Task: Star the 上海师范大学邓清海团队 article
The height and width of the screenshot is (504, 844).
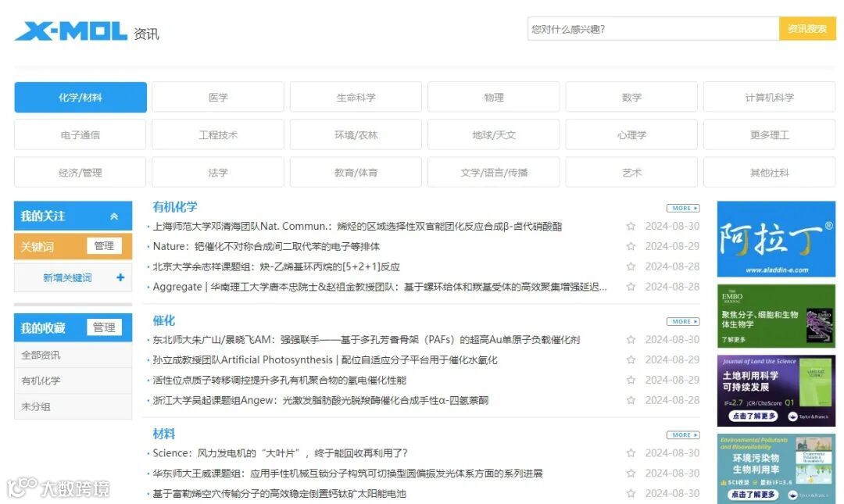Action: 631,226
